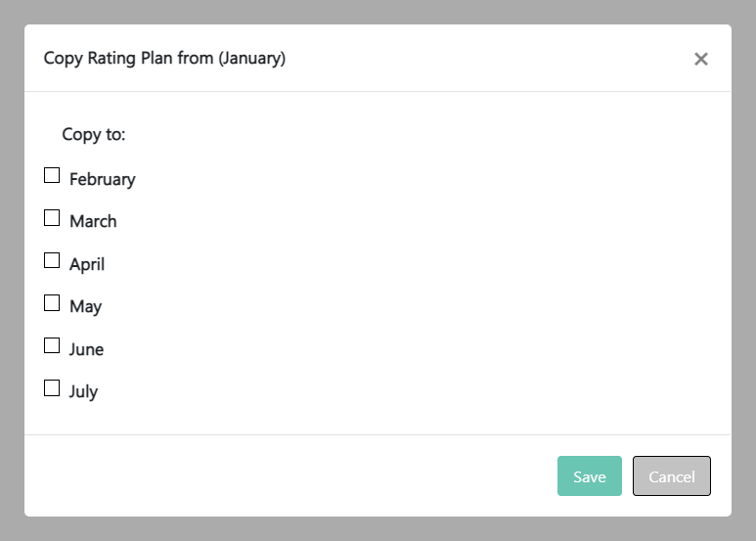Click the "Copy to:" heading text
The width and height of the screenshot is (756, 541).
94,134
